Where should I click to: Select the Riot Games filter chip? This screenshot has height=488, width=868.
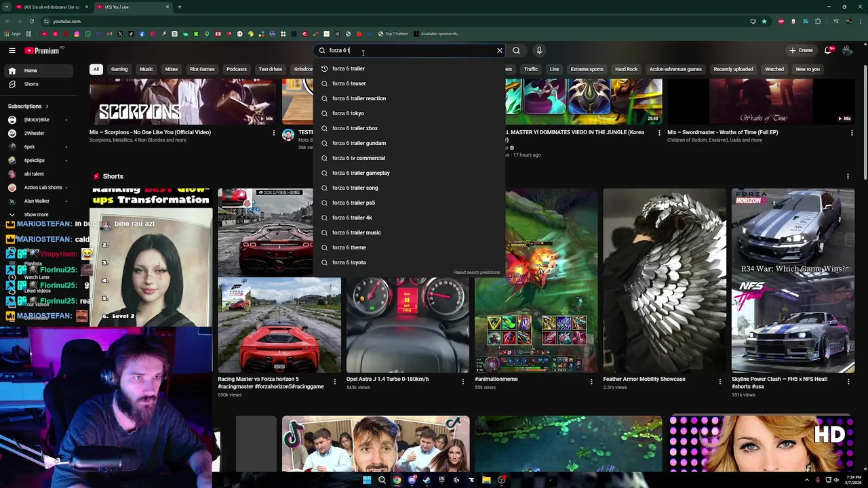pos(202,69)
